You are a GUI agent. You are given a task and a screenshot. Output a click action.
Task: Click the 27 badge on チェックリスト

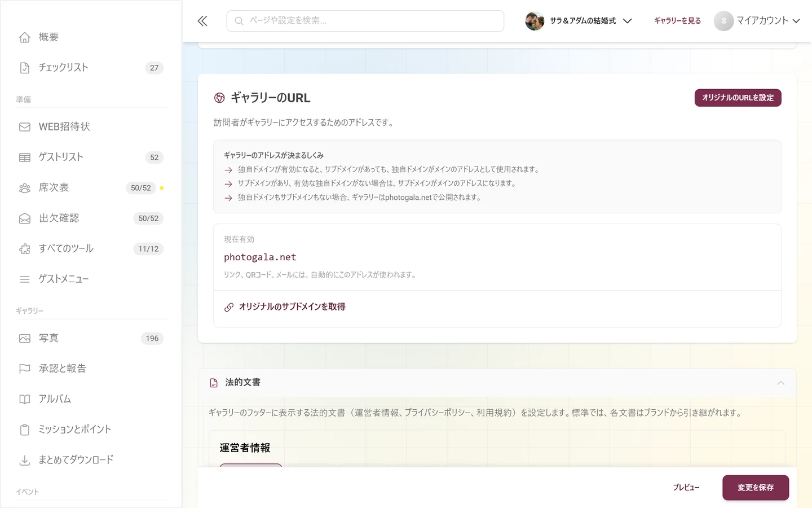coord(155,68)
